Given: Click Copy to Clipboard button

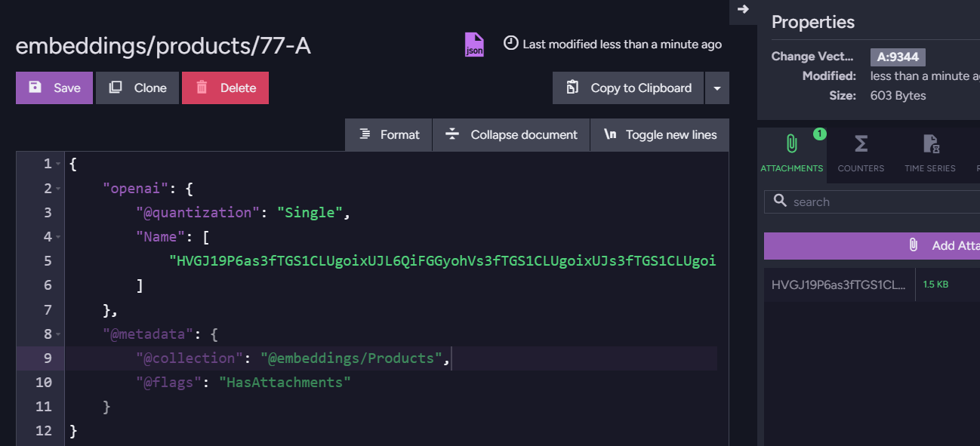Looking at the screenshot, I should (628, 88).
